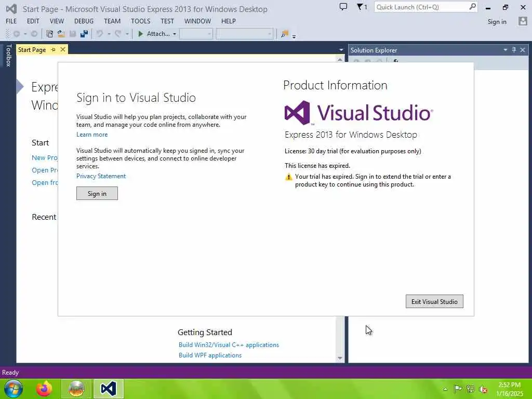The image size is (532, 399).
Task: Click the Undo toolbar icon
Action: pyautogui.click(x=100, y=34)
